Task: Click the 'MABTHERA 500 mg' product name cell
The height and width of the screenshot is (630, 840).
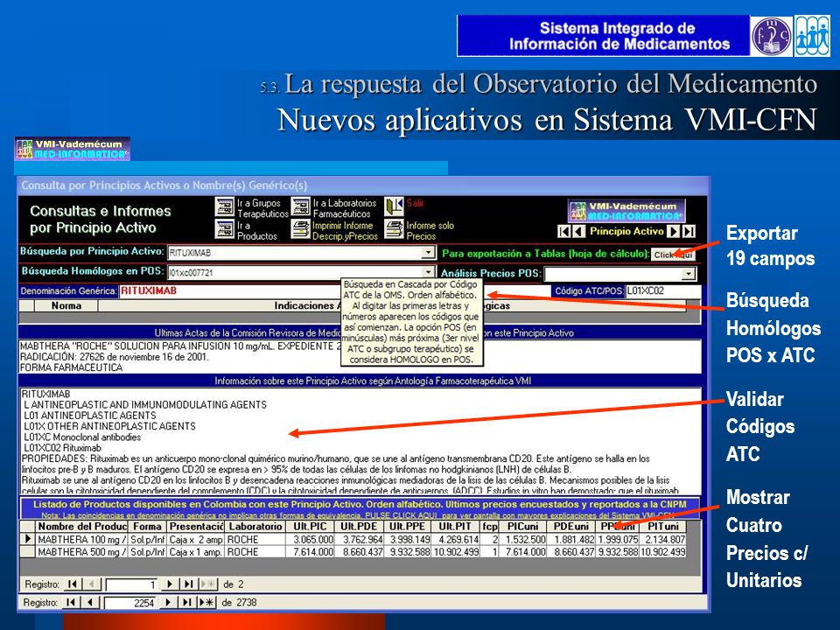Action: tap(82, 552)
